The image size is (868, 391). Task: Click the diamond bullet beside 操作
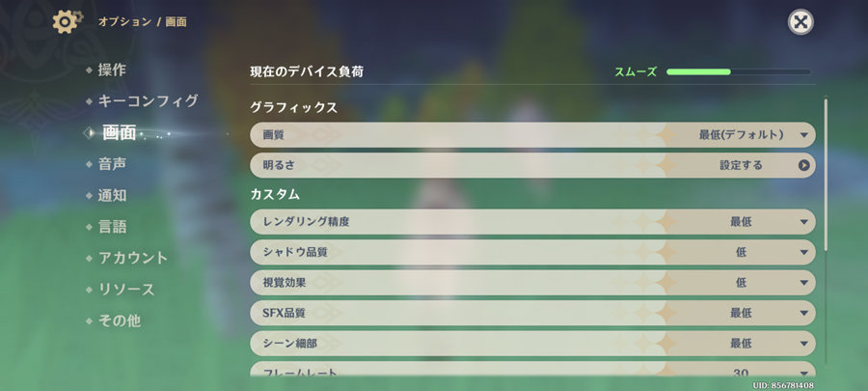pyautogui.click(x=89, y=70)
